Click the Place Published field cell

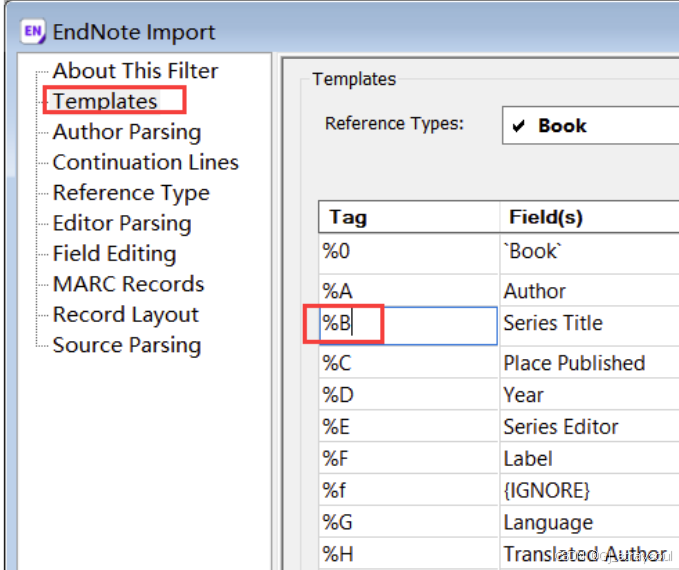pyautogui.click(x=589, y=363)
